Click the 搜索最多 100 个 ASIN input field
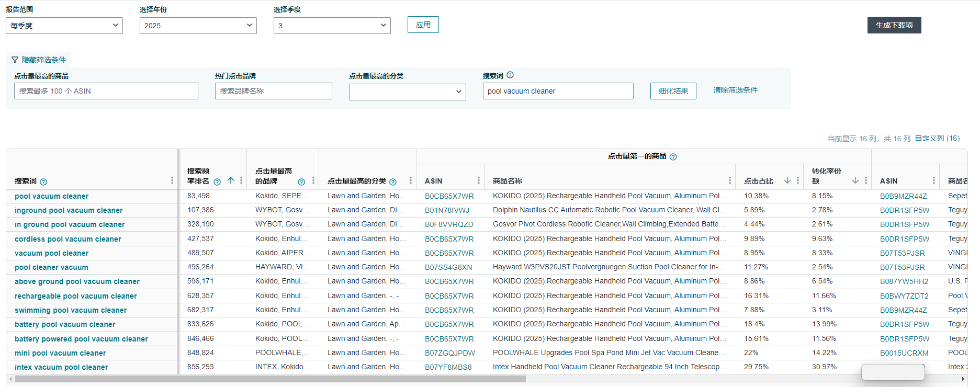Screen dimensions: 980x387 click(x=106, y=91)
